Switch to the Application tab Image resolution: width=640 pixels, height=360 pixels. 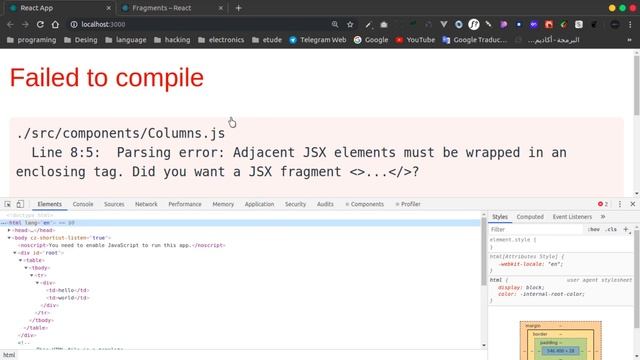coord(259,204)
